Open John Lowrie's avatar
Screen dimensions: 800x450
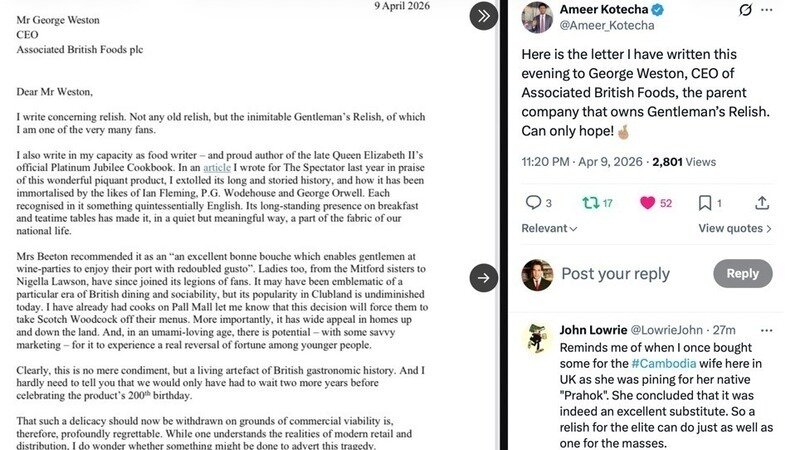pyautogui.click(x=537, y=337)
